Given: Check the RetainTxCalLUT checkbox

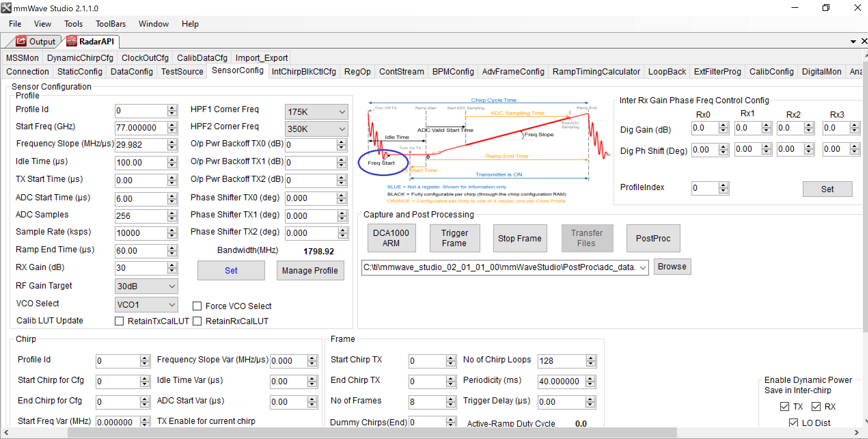Looking at the screenshot, I should point(119,321).
